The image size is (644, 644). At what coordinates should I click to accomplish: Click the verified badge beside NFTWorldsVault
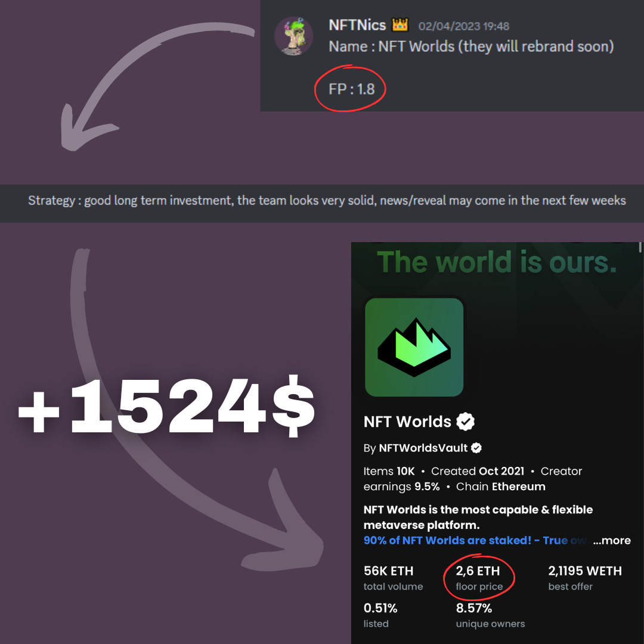pos(476,448)
